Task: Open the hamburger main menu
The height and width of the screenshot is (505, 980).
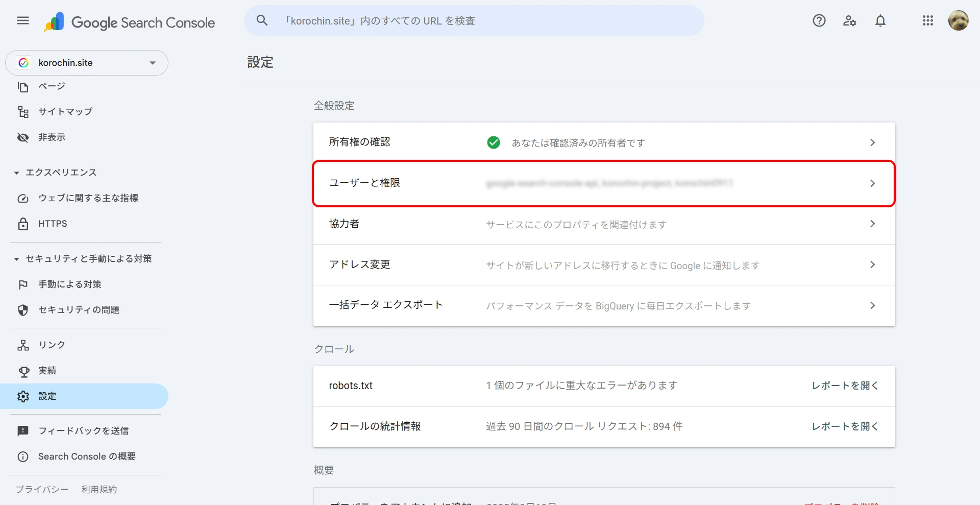Action: (23, 20)
